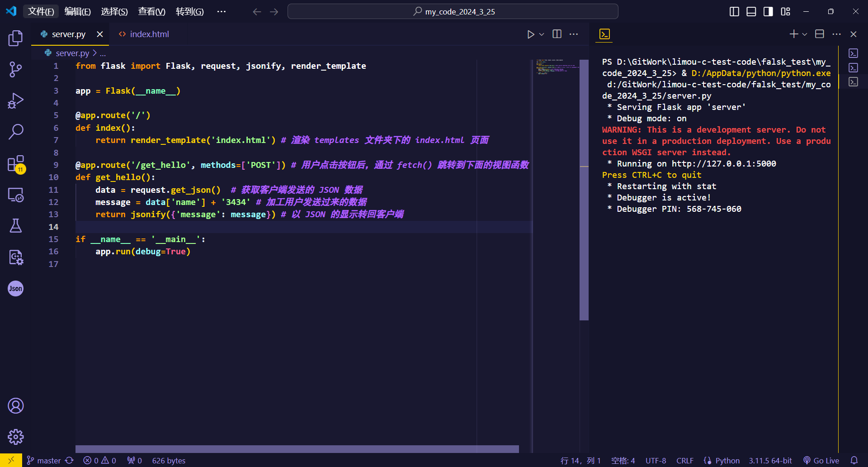Switch to the index.html tab
The height and width of the screenshot is (467, 868).
pyautogui.click(x=149, y=34)
